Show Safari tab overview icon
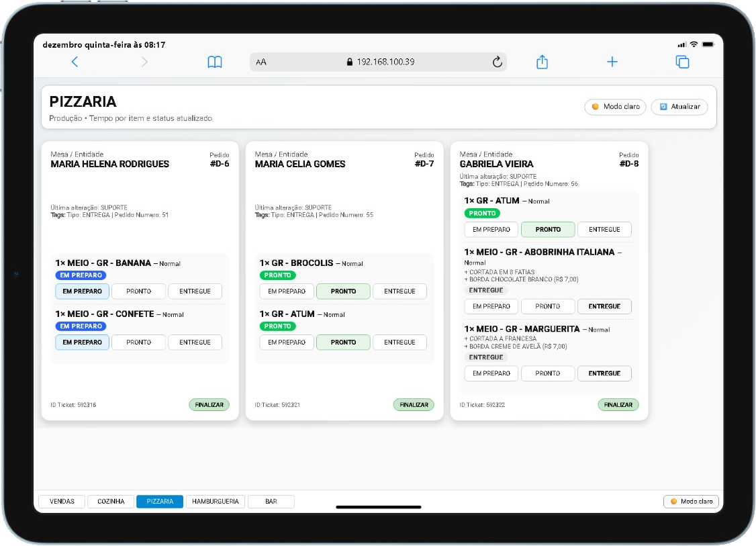This screenshot has height=546, width=756. pyautogui.click(x=682, y=62)
